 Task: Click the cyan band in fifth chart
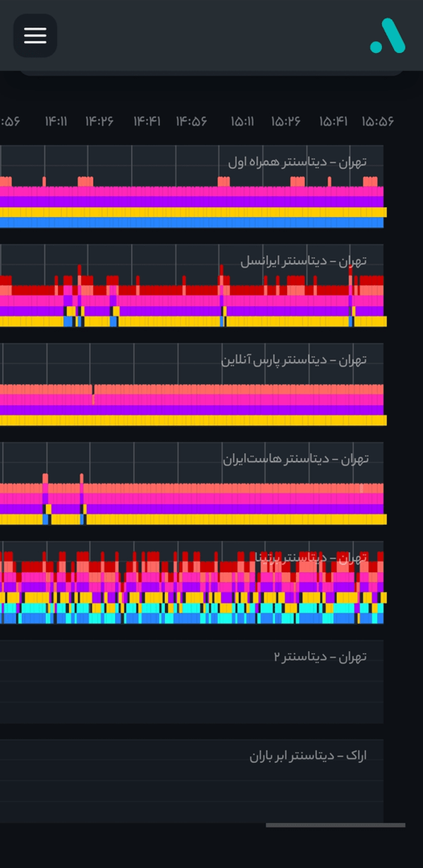click(192, 608)
